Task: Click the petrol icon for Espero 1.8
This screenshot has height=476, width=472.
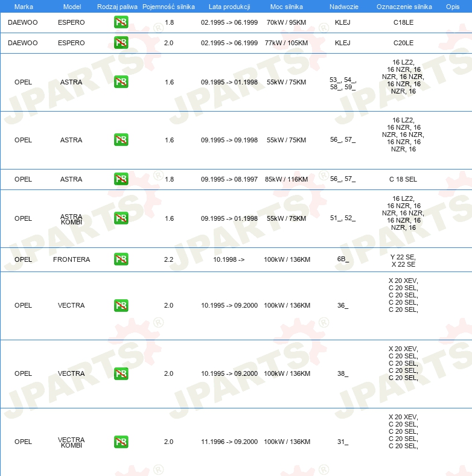Action: [121, 22]
